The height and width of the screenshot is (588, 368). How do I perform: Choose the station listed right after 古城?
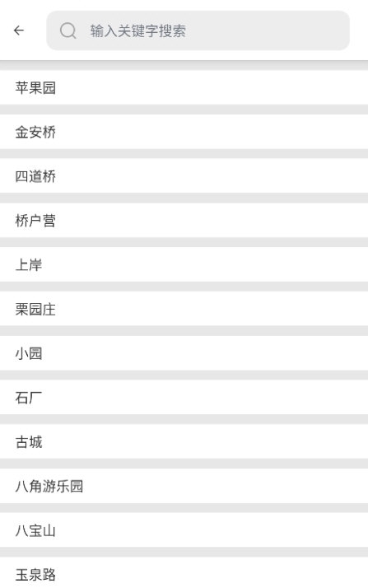(x=184, y=486)
